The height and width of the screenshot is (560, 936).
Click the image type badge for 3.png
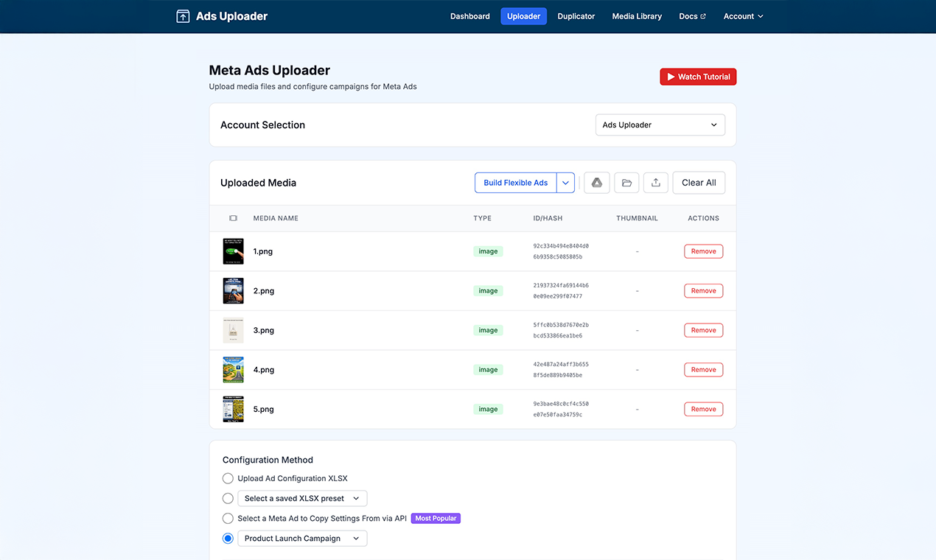tap(488, 330)
